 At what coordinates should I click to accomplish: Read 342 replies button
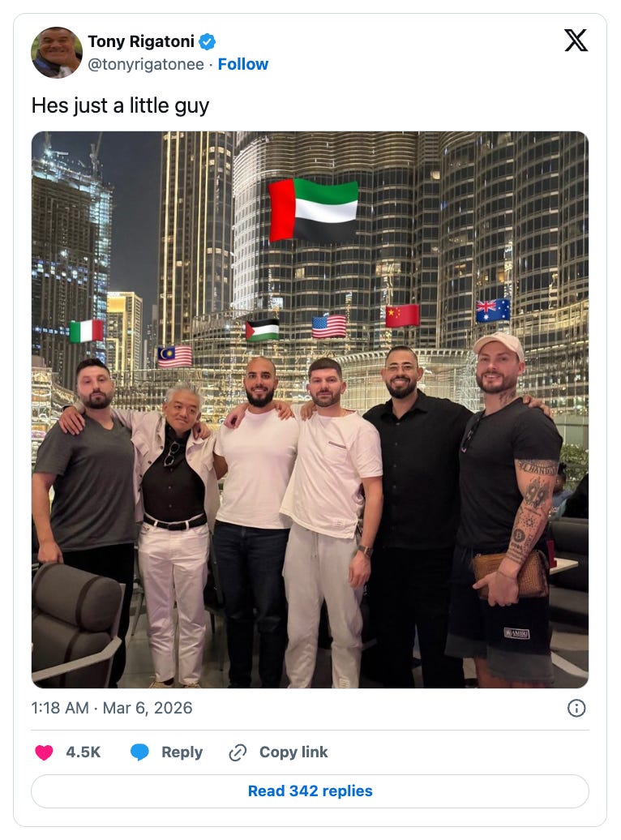tap(310, 791)
